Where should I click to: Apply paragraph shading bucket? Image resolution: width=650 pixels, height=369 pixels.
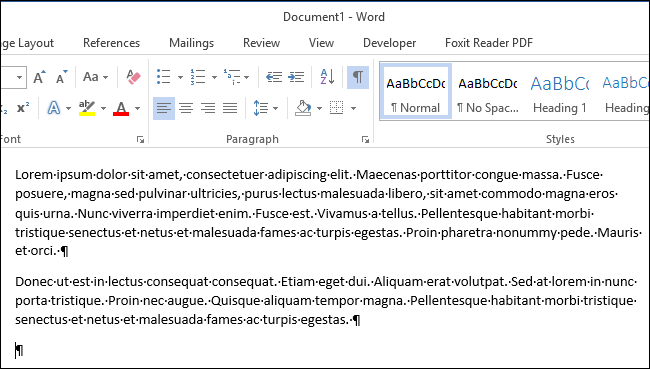[x=303, y=108]
